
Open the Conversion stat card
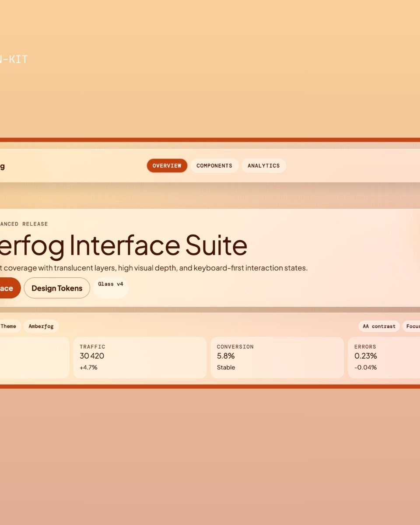point(277,357)
